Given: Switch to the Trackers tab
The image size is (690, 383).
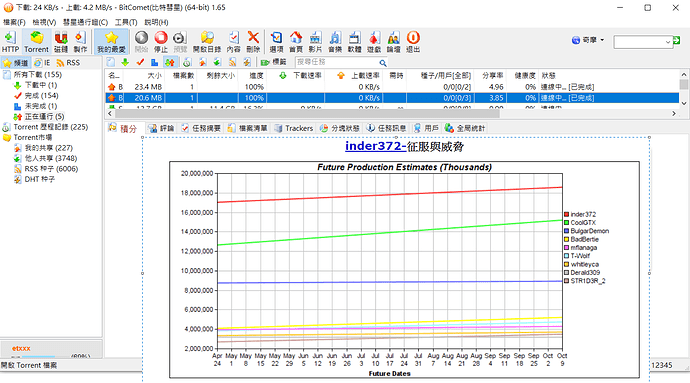Looking at the screenshot, I should click(x=294, y=128).
